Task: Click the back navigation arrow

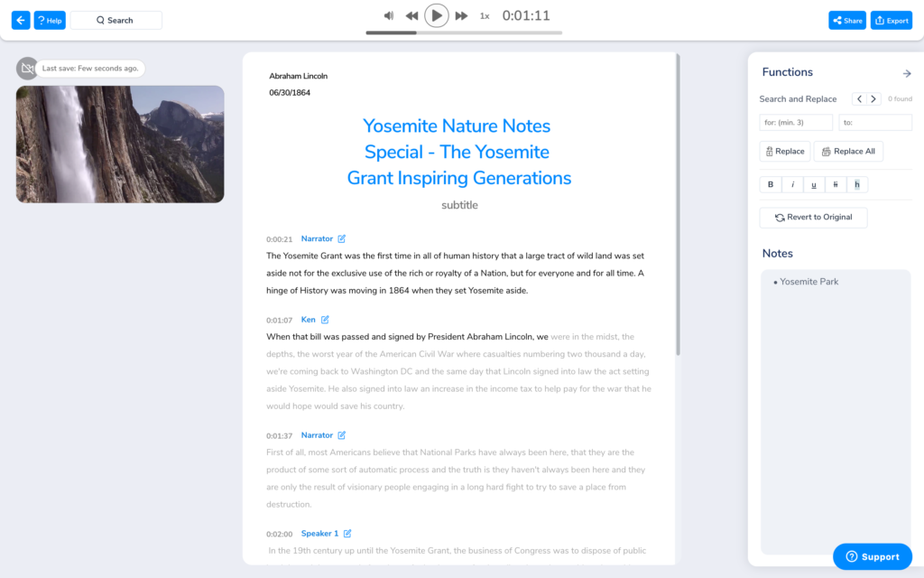Action: pyautogui.click(x=20, y=19)
